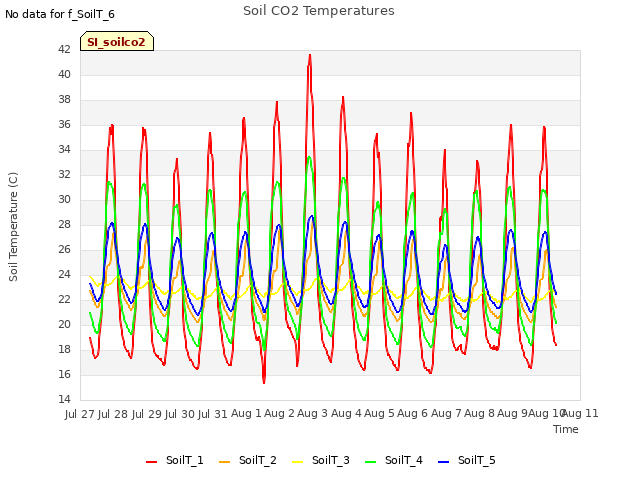The height and width of the screenshot is (480, 640).
Task: Click the lowest red SoilT_1 dip near 15
Action: [x=264, y=382]
